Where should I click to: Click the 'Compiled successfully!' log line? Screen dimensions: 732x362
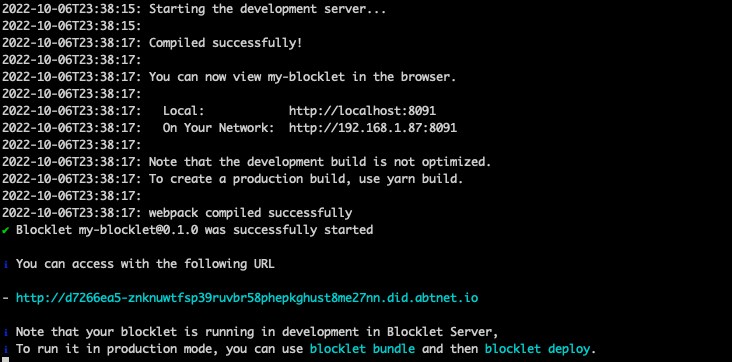click(x=225, y=43)
